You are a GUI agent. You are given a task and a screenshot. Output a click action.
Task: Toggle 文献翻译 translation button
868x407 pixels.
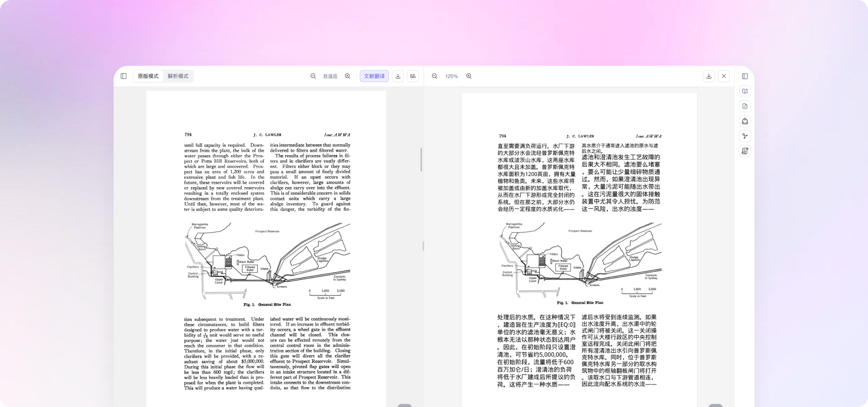[x=374, y=76]
